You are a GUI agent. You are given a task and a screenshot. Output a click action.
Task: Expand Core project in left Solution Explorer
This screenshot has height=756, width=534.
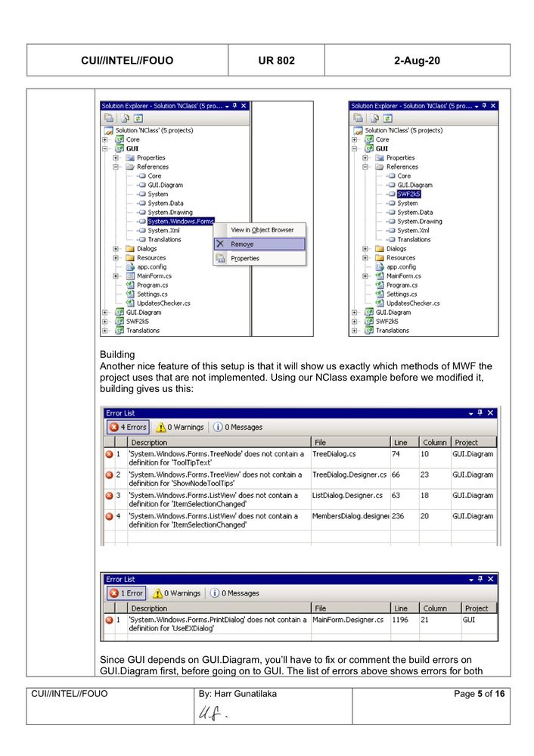[105, 139]
